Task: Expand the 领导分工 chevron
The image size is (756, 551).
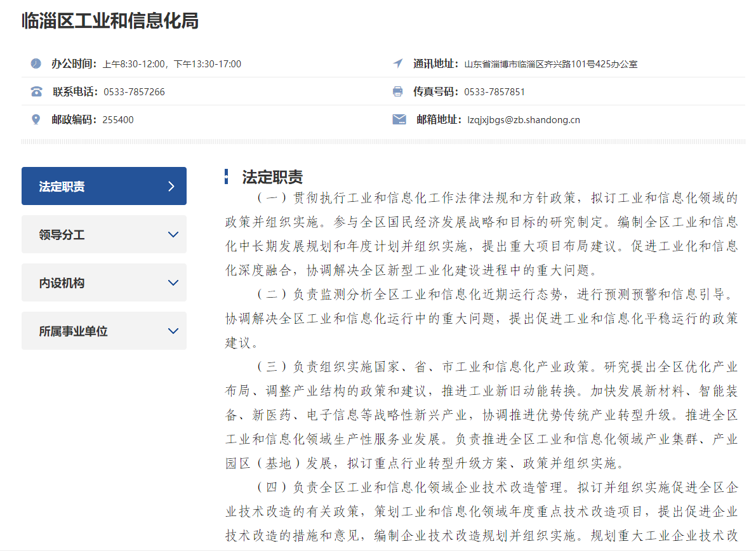Action: [x=173, y=234]
